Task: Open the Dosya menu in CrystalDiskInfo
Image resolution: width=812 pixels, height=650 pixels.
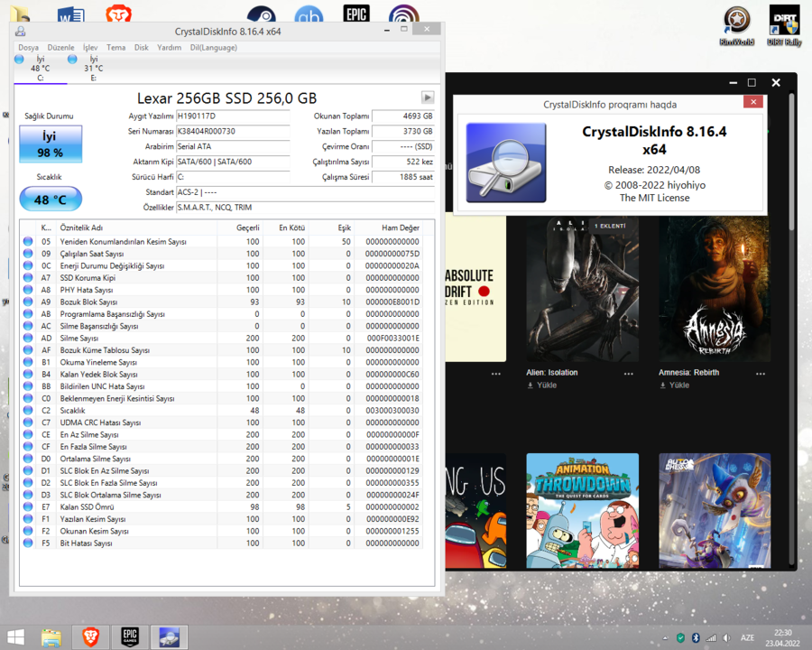Action: point(29,47)
